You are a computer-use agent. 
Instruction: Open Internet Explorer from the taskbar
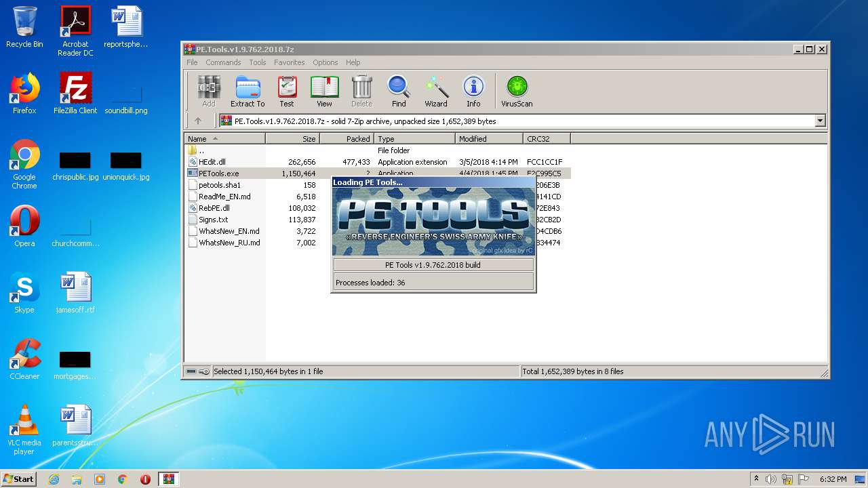(x=54, y=479)
